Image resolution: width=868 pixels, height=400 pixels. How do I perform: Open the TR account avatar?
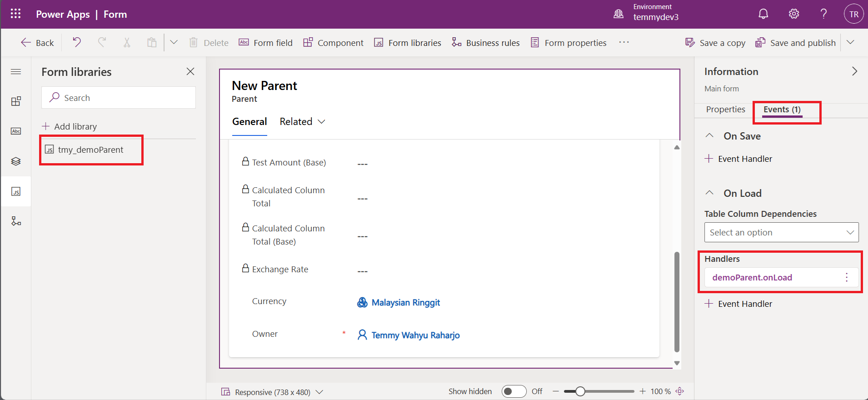coord(854,14)
